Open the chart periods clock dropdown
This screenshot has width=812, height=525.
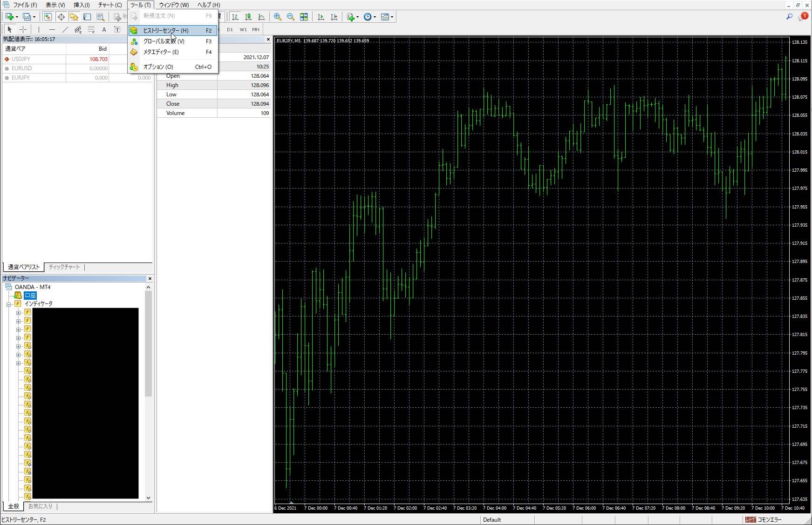pos(369,17)
